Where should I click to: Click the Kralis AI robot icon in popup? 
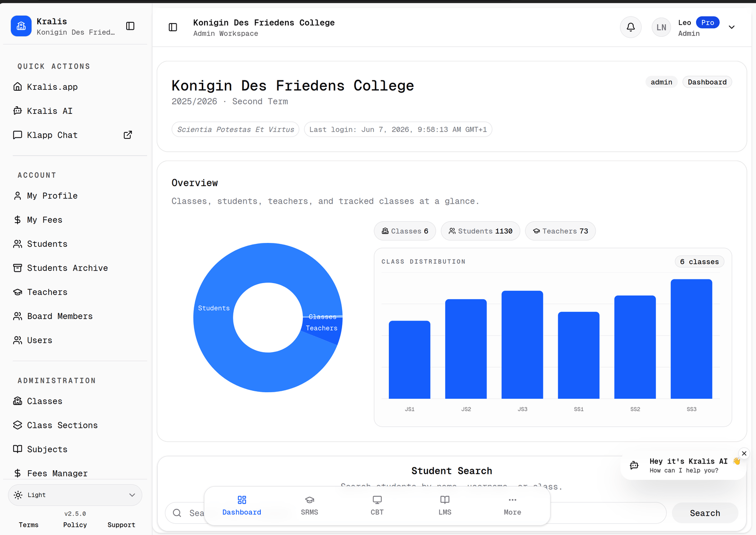pos(634,466)
